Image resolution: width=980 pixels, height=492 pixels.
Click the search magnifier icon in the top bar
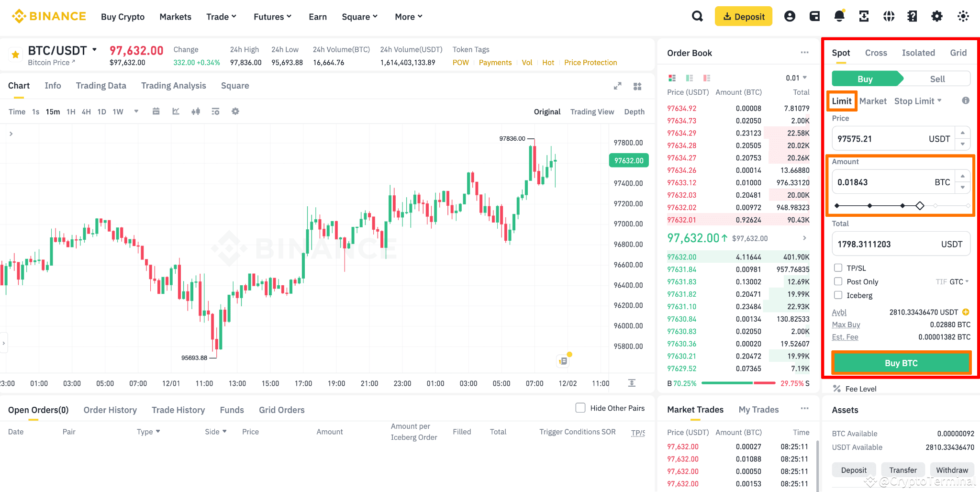697,16
